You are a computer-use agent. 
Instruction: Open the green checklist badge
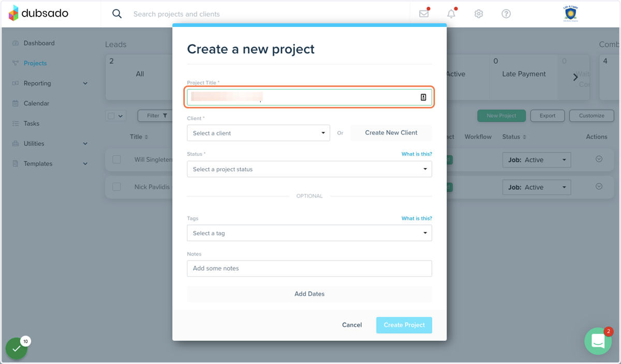point(17,348)
